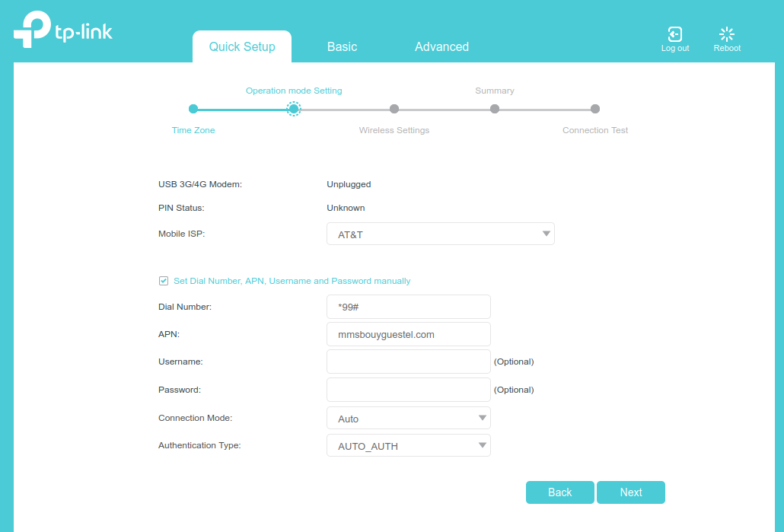This screenshot has width=784, height=532.
Task: Click the tp-link logo
Action: click(x=63, y=30)
